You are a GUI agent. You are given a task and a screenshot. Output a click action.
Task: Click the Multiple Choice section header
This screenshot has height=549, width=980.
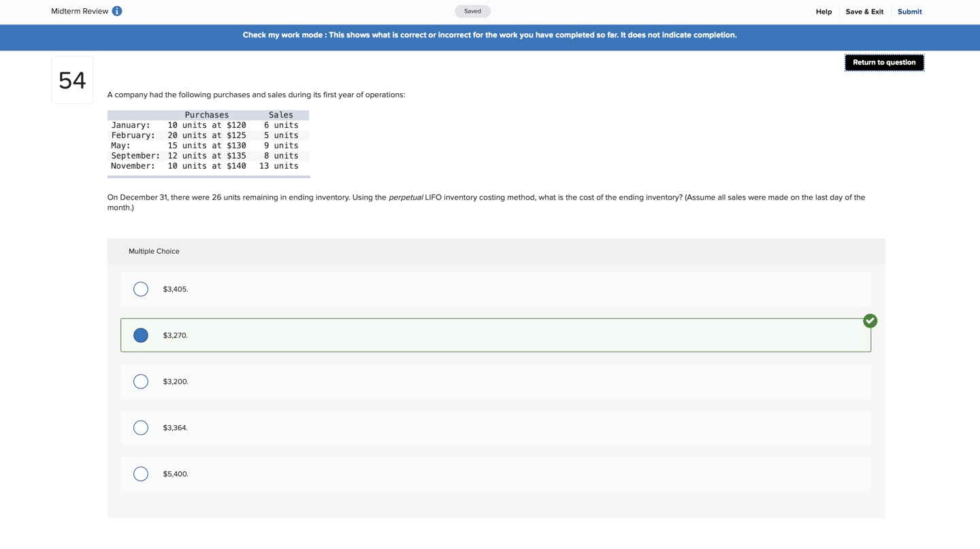point(154,251)
